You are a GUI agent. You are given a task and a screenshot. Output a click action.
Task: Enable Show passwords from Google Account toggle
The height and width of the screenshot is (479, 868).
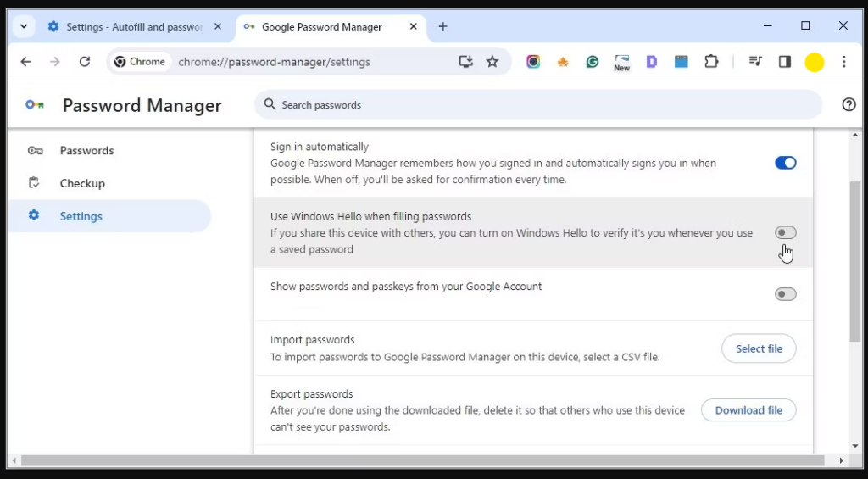coord(786,294)
